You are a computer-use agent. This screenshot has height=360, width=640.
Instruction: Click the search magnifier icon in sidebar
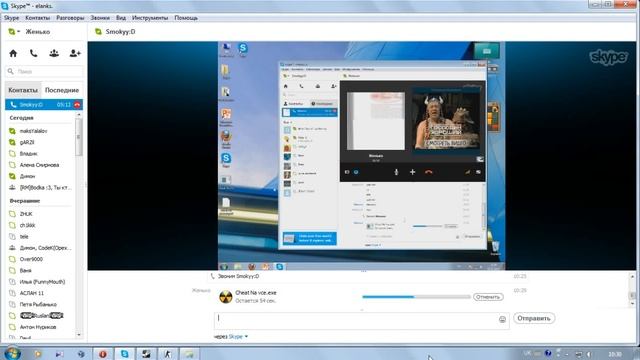[x=11, y=71]
